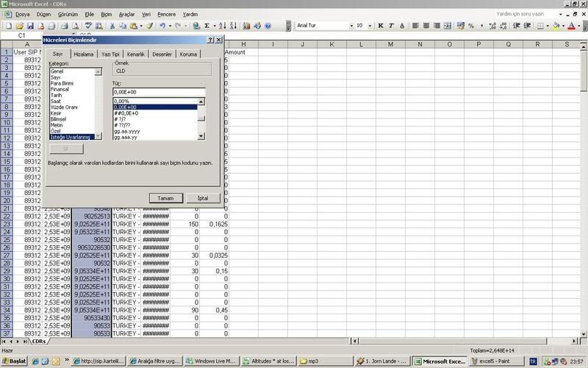
Task: Toggle italic (T) formatting
Action: pos(391,26)
